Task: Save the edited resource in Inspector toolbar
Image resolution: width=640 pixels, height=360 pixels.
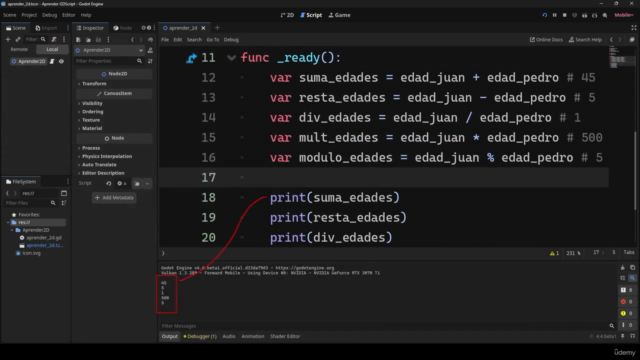Action: point(98,40)
